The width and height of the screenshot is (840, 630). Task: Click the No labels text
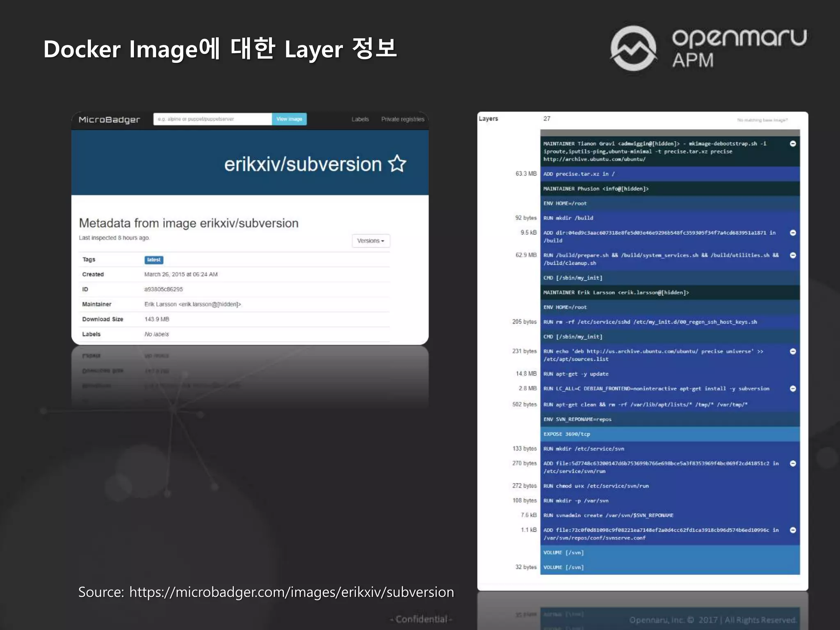[x=156, y=334]
